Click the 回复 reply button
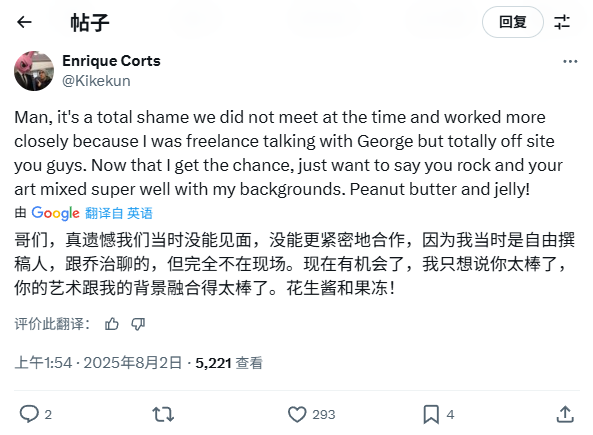The width and height of the screenshot is (593, 435). (512, 22)
